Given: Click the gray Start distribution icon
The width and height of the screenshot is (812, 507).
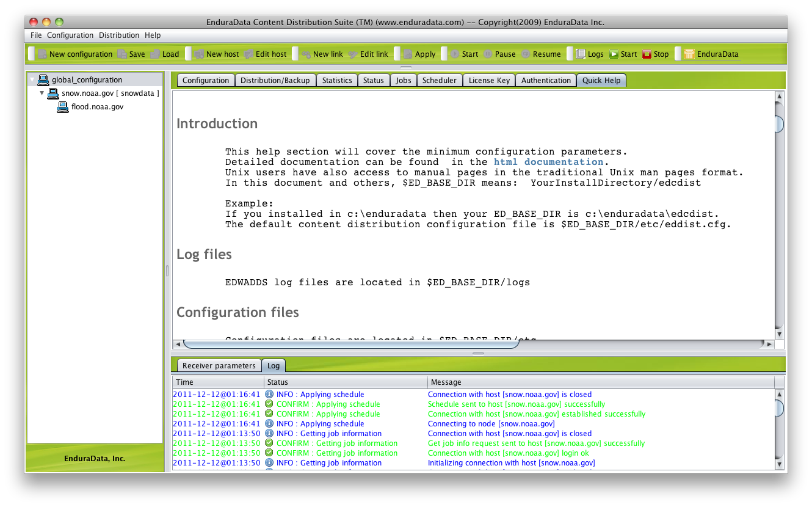Looking at the screenshot, I should pos(455,54).
